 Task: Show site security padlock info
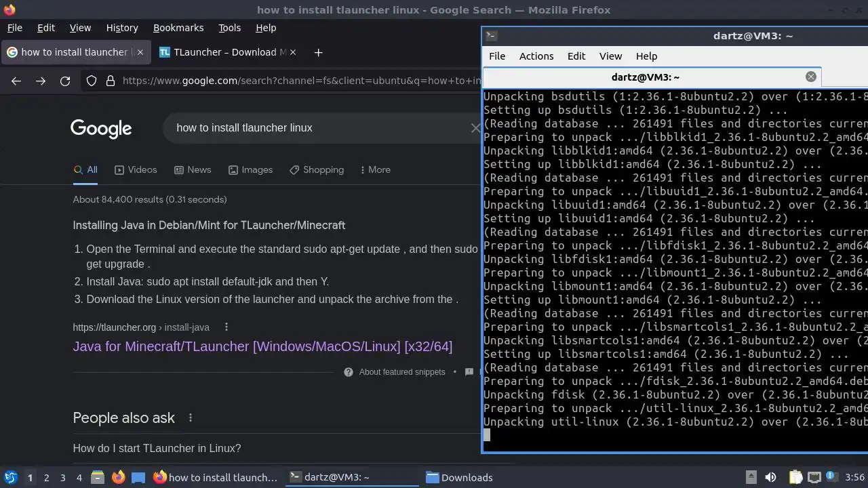111,81
